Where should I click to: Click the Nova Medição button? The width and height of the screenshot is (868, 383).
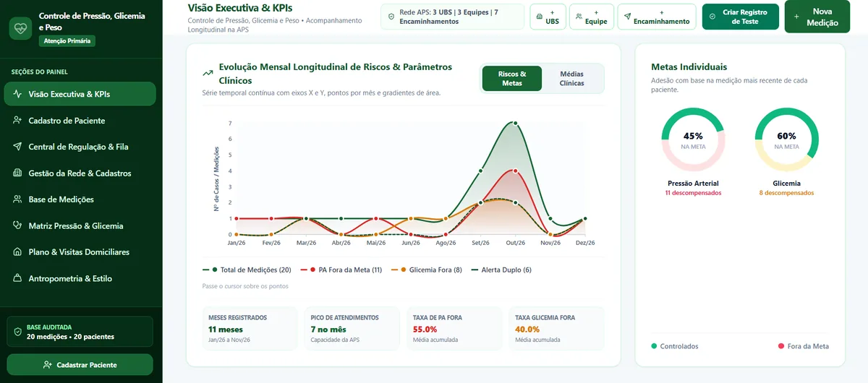point(817,17)
